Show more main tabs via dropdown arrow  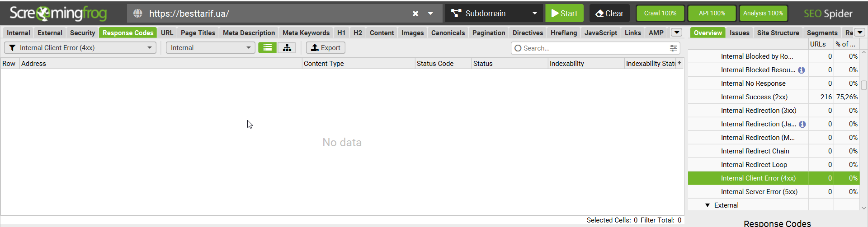tap(677, 32)
